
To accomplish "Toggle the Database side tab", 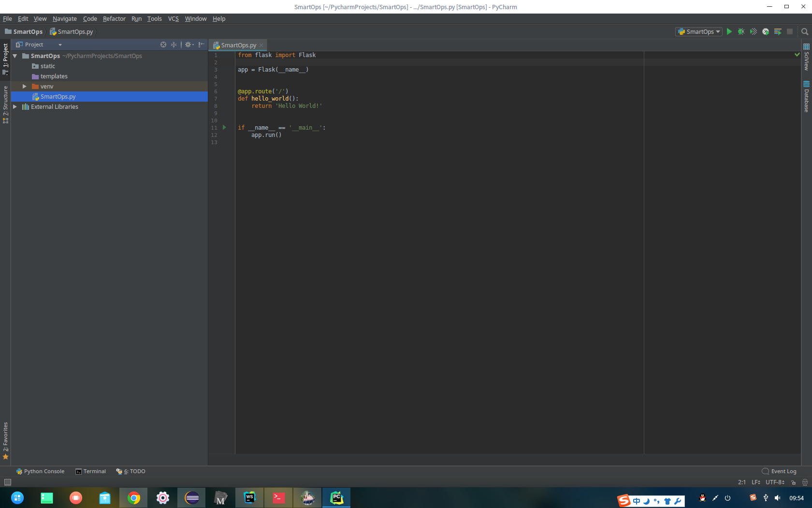I will pyautogui.click(x=806, y=97).
